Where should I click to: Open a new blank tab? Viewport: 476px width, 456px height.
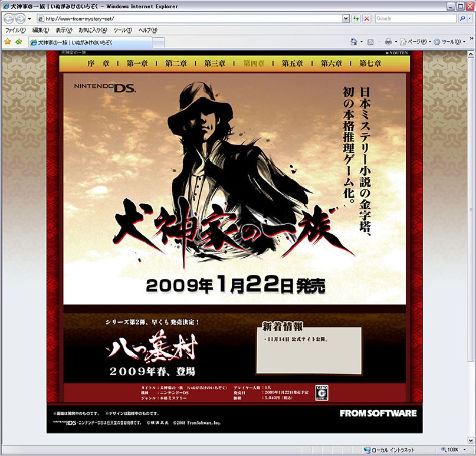[x=159, y=43]
